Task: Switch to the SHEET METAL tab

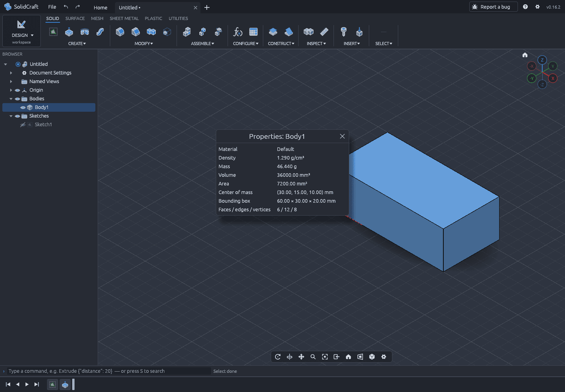Action: (124, 18)
